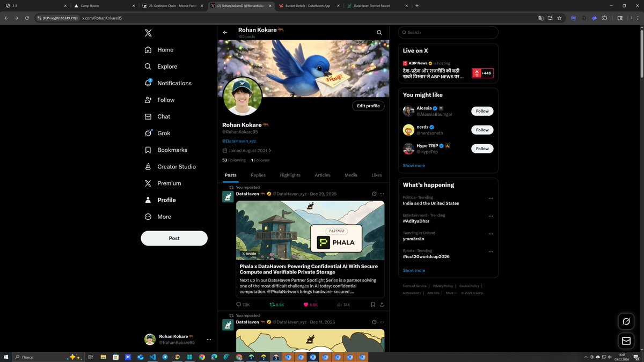Open Chat from the sidebar
The width and height of the screenshot is (644, 362).
[158, 116]
